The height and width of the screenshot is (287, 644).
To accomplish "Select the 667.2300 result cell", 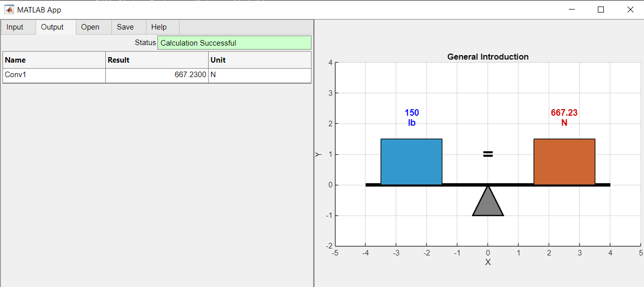I will click(157, 75).
